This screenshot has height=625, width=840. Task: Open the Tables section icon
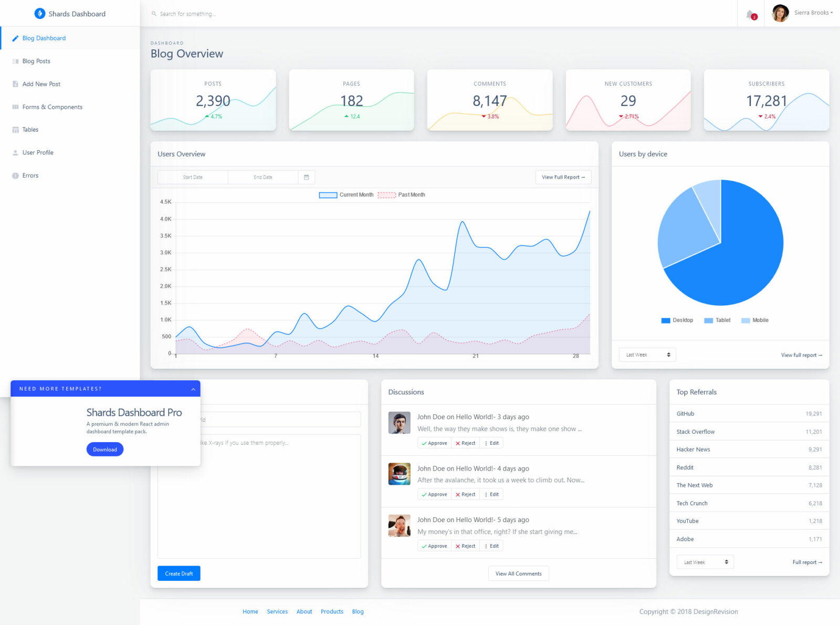(x=14, y=130)
